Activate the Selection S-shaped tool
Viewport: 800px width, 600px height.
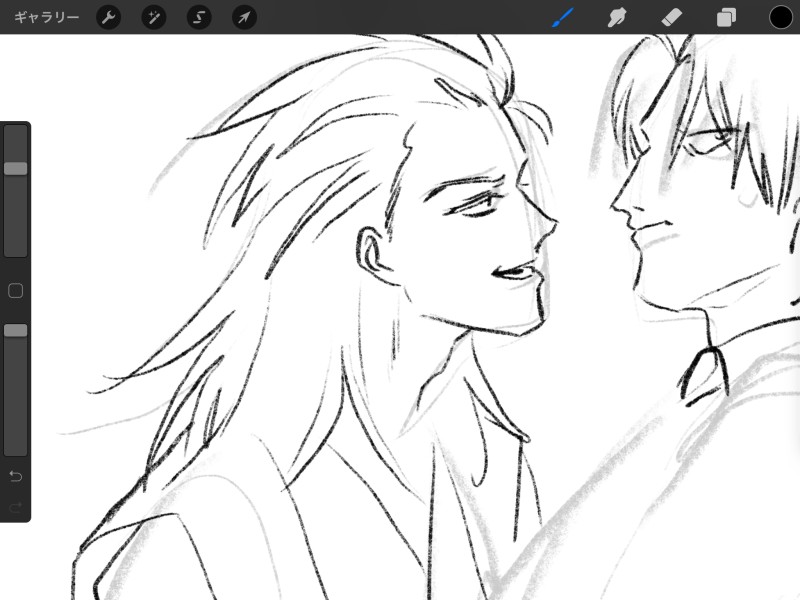(199, 18)
